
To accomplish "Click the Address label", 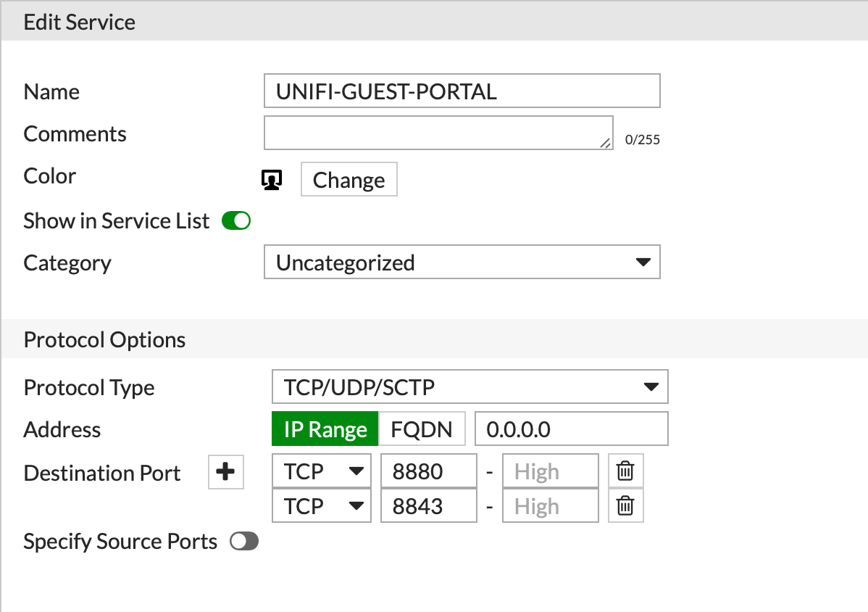I will pyautogui.click(x=62, y=429).
